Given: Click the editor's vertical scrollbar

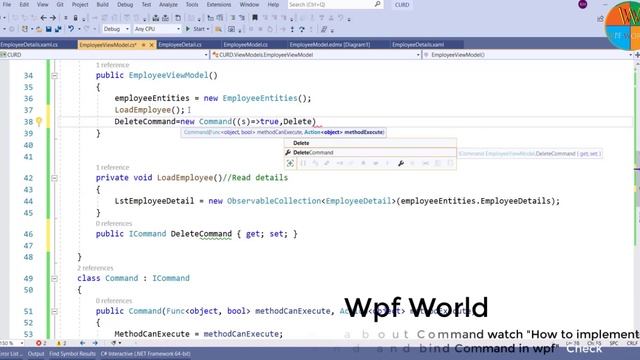Looking at the screenshot, I should coord(637,200).
